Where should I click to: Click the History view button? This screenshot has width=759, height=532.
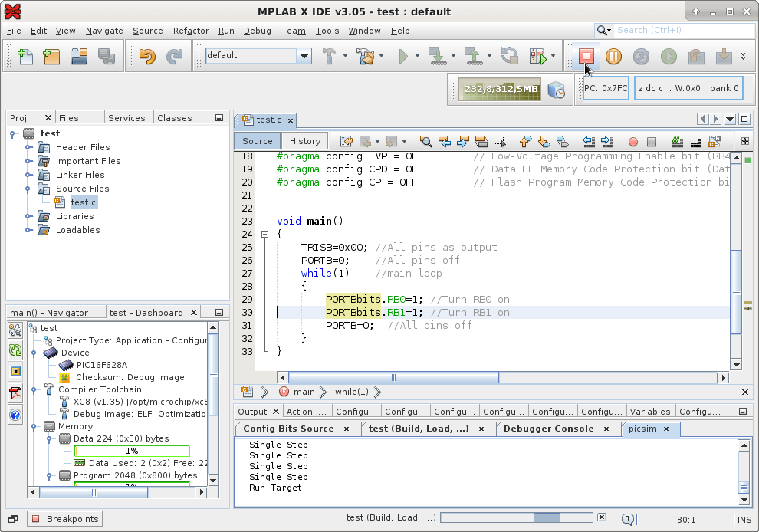click(x=305, y=141)
